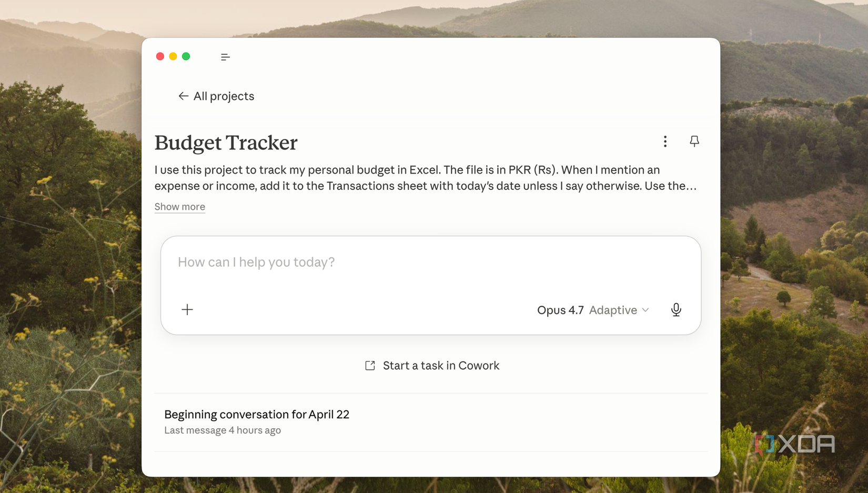Open the Beginning conversation for April 22 chat

tap(257, 415)
